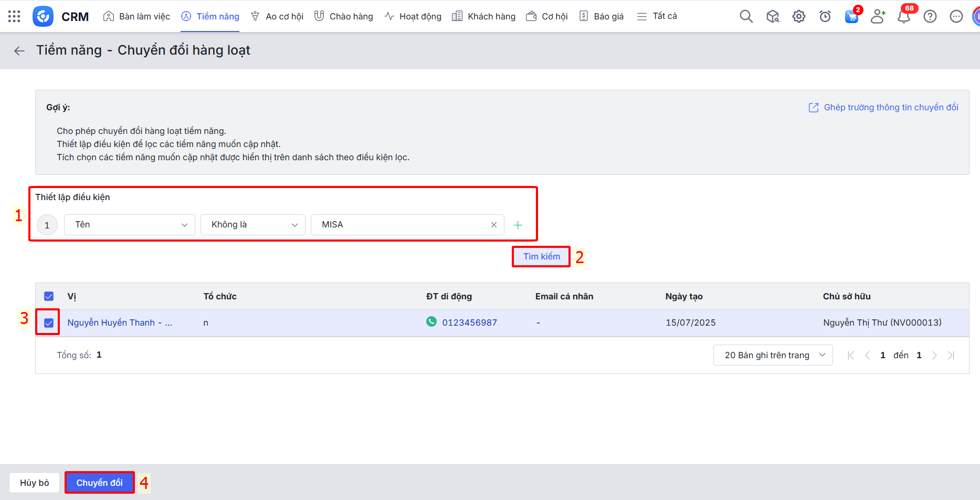Switch to the Khách hàng tab
Screen dimensions: 980x500
[x=484, y=16]
